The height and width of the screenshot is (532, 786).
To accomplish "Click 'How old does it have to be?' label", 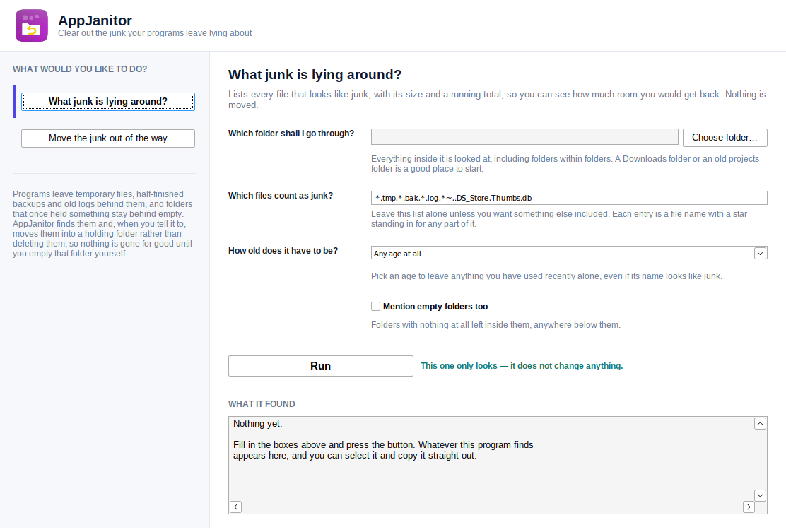I will [283, 251].
